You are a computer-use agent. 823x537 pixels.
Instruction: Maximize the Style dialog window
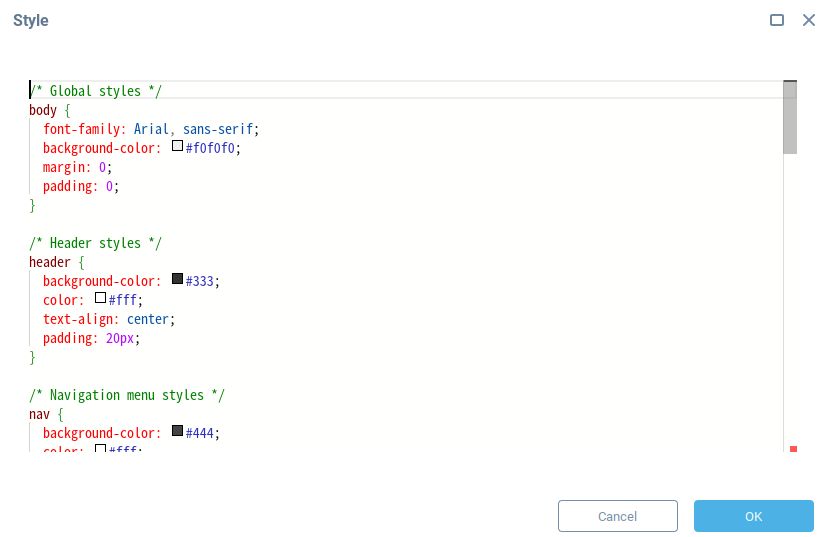pyautogui.click(x=777, y=20)
